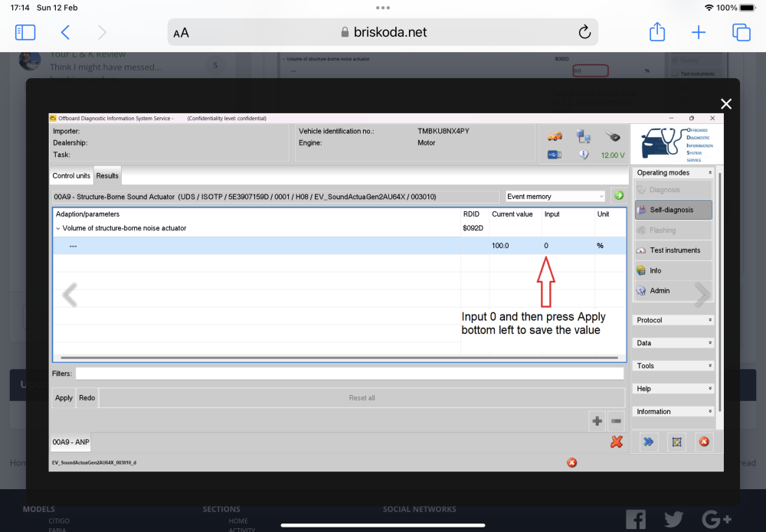Collapse the Operating modes panel
Image resolution: width=766 pixels, height=532 pixels.
(x=710, y=173)
